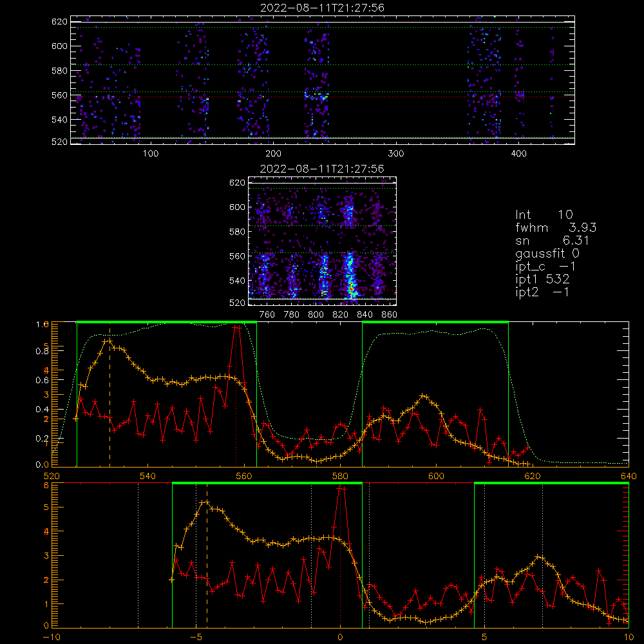Click x-axis label -5 on bottom plot

[196, 637]
